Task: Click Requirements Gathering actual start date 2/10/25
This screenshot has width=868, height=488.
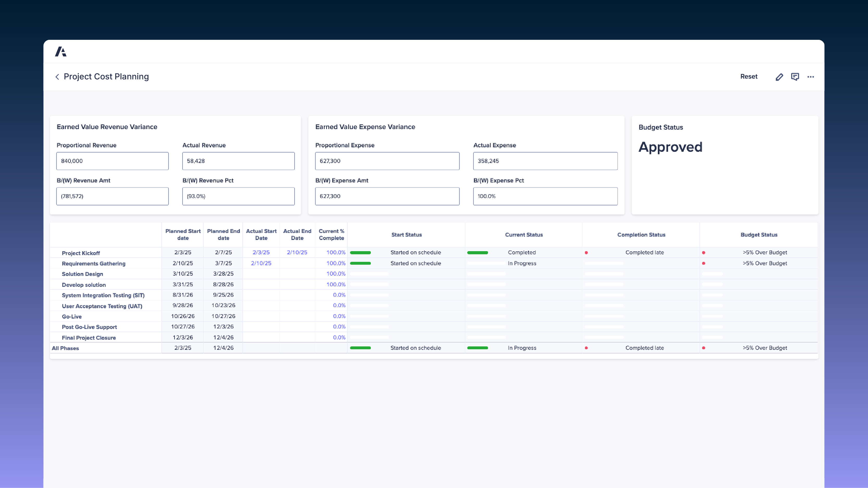Action: point(261,263)
